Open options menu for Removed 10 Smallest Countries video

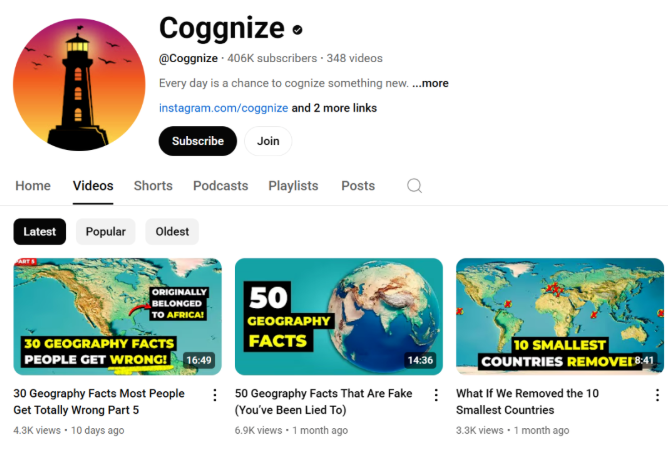[x=657, y=395]
